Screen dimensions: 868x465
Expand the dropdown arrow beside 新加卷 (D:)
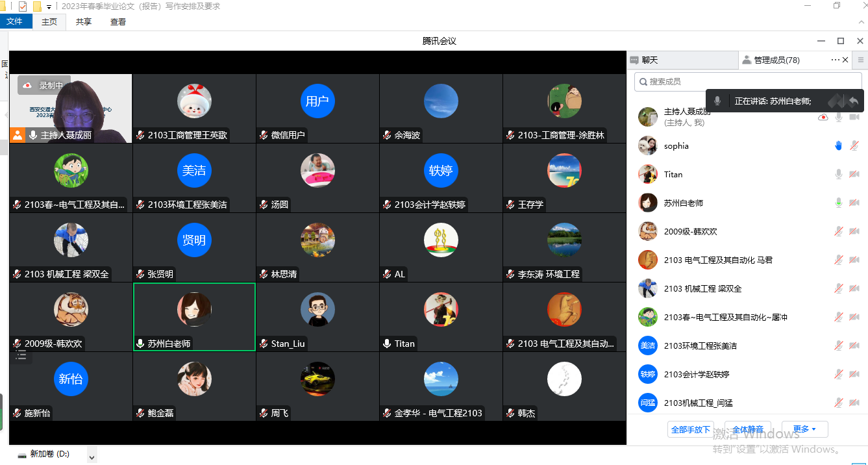coord(92,457)
